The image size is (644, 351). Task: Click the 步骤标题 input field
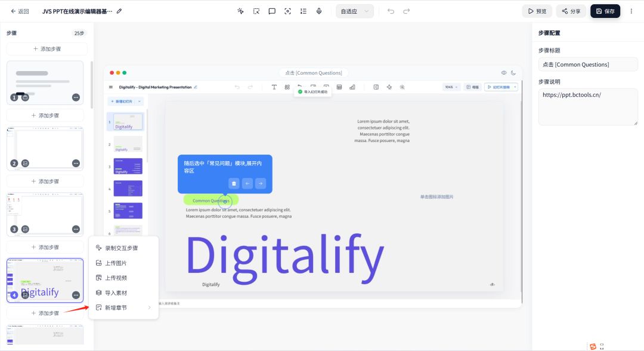588,64
